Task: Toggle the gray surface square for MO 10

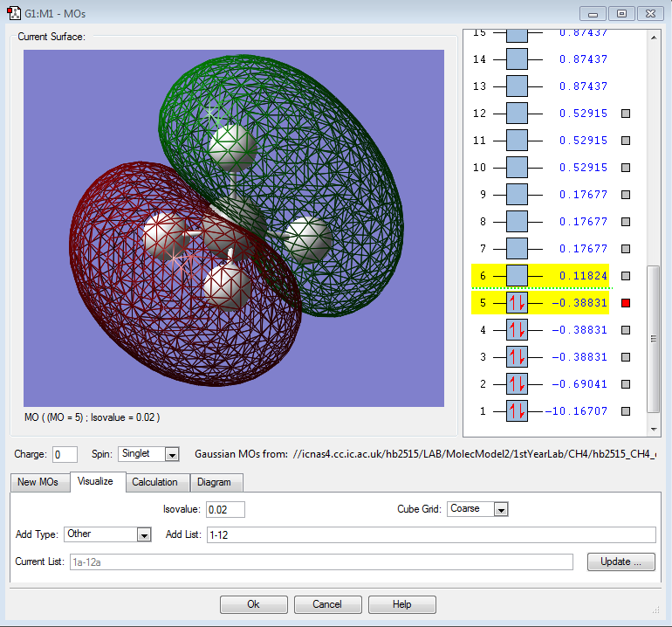Action: (x=626, y=168)
